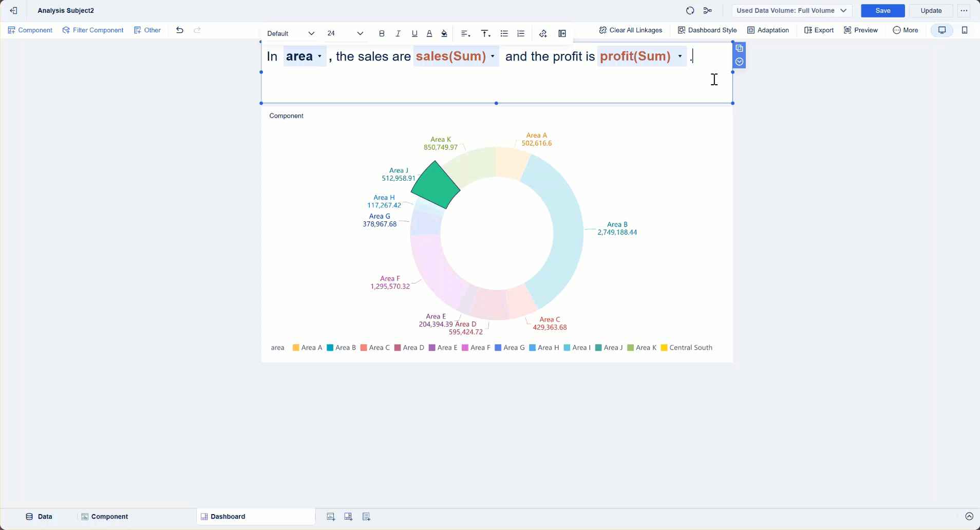
Task: Add a new component from the bottom bar
Action: point(331,517)
